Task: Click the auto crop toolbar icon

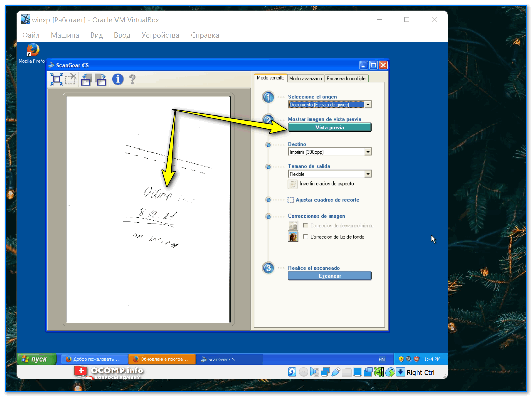Action: [x=56, y=79]
